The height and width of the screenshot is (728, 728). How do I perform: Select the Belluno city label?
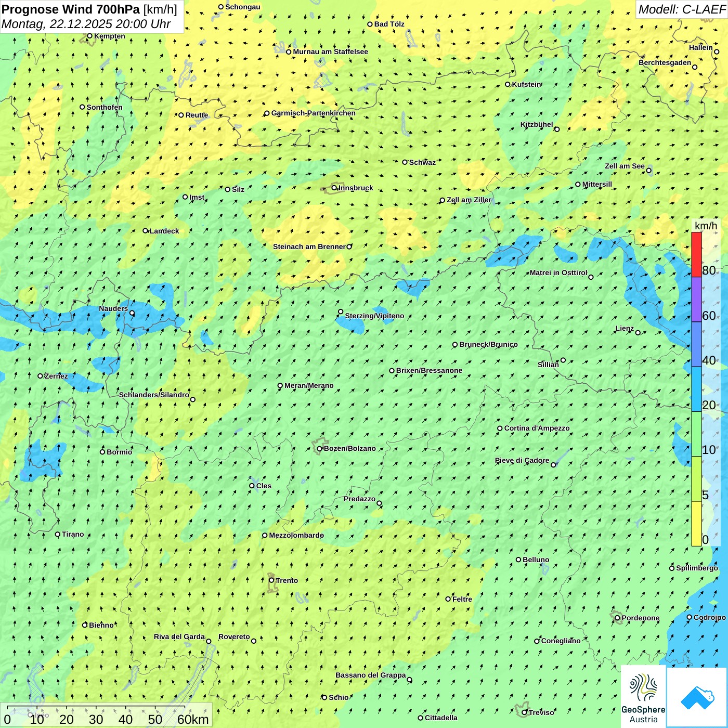coord(536,560)
